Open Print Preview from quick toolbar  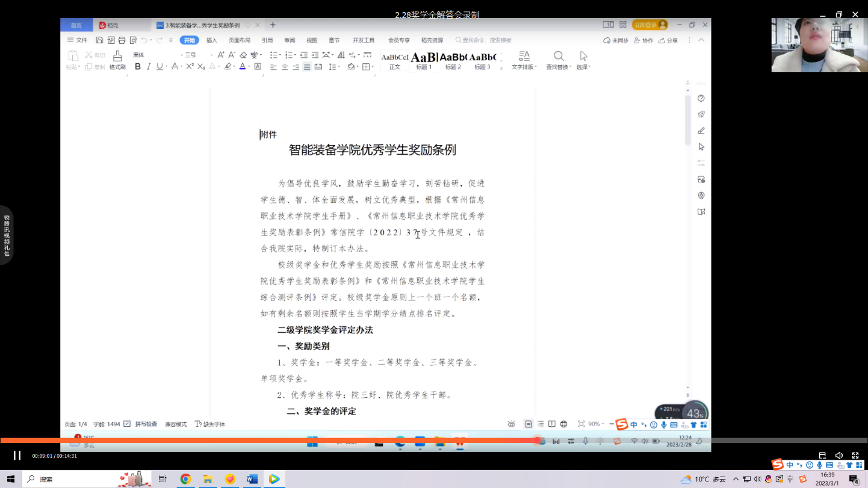(x=132, y=40)
